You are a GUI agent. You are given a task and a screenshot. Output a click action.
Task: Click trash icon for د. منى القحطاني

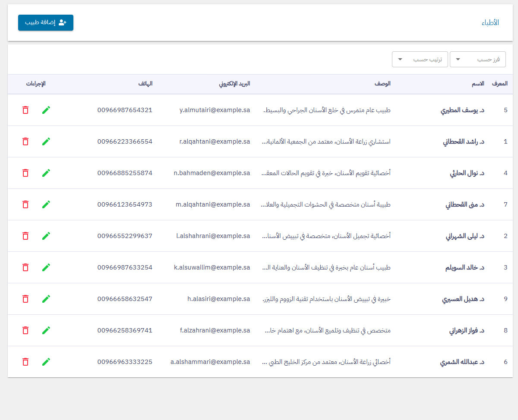[25, 204]
